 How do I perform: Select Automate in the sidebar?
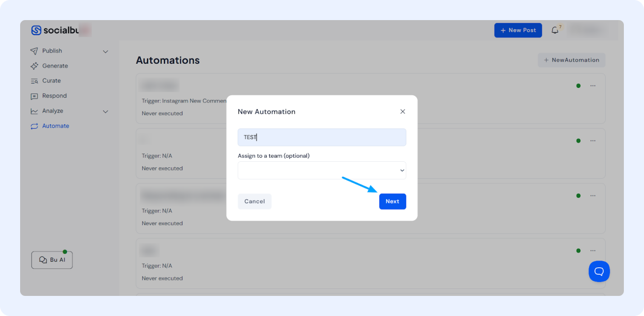tap(55, 126)
